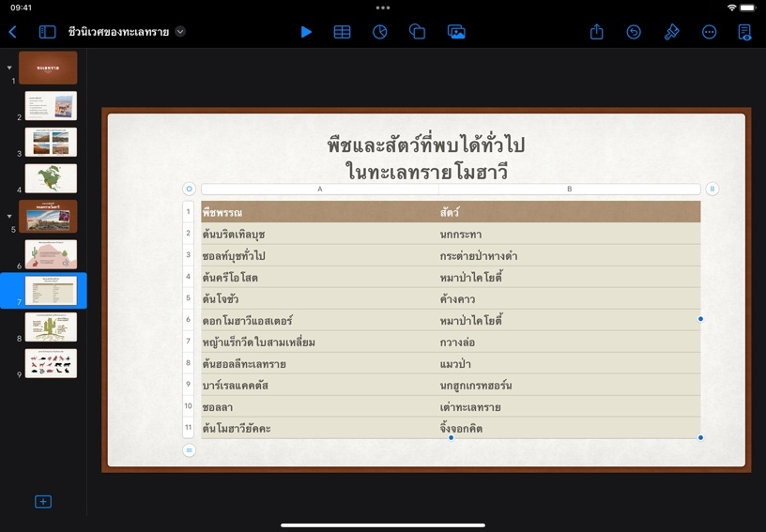Open the More options menu
Screen dimensions: 766x532
pos(709,32)
